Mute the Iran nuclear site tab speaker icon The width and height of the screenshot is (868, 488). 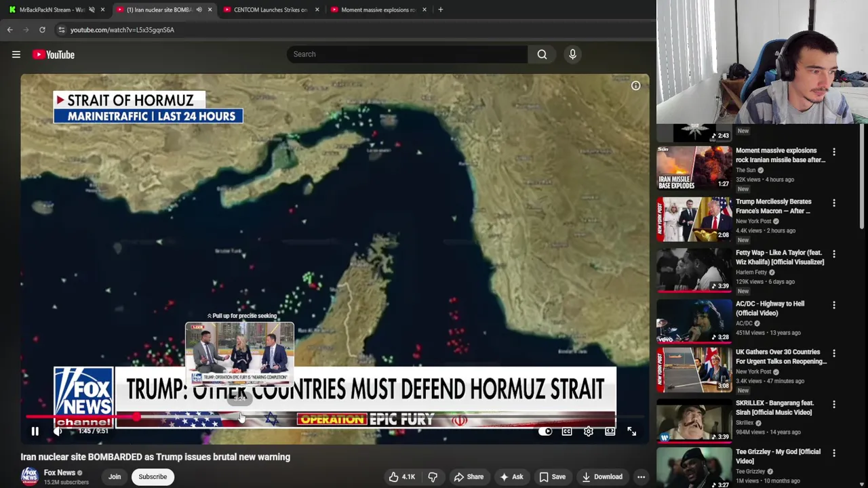pos(199,9)
